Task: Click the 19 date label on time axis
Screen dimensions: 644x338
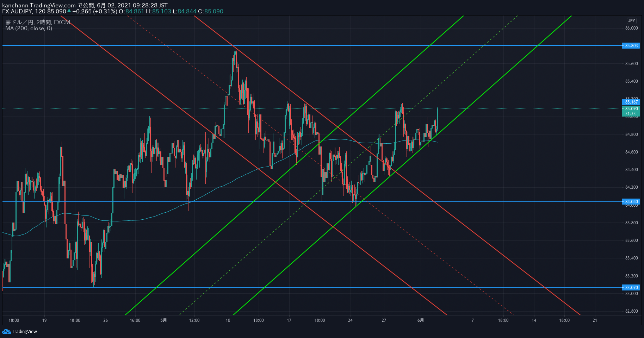Action: tap(44, 320)
